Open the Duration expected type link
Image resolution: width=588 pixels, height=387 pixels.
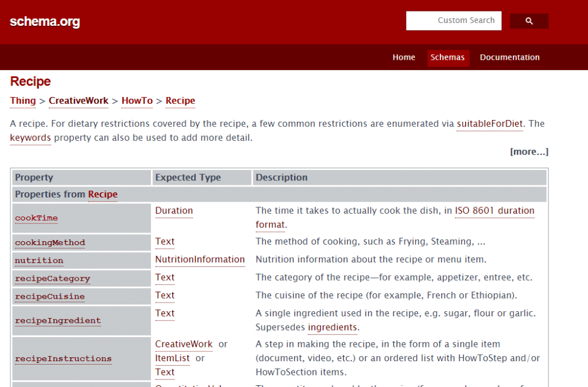point(173,211)
